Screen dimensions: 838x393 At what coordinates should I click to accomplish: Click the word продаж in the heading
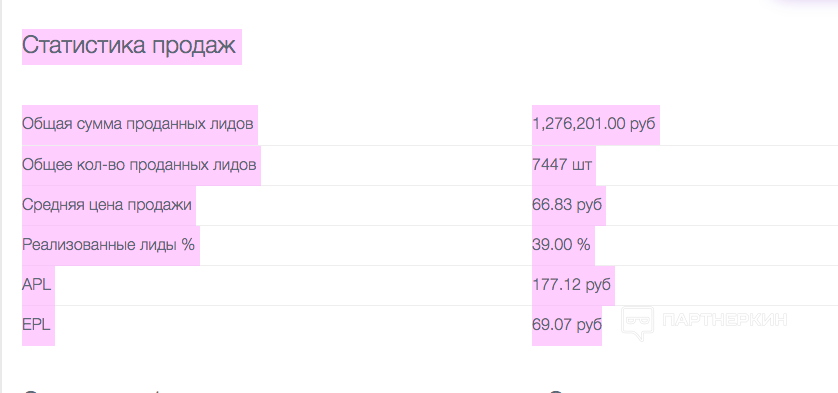193,47
